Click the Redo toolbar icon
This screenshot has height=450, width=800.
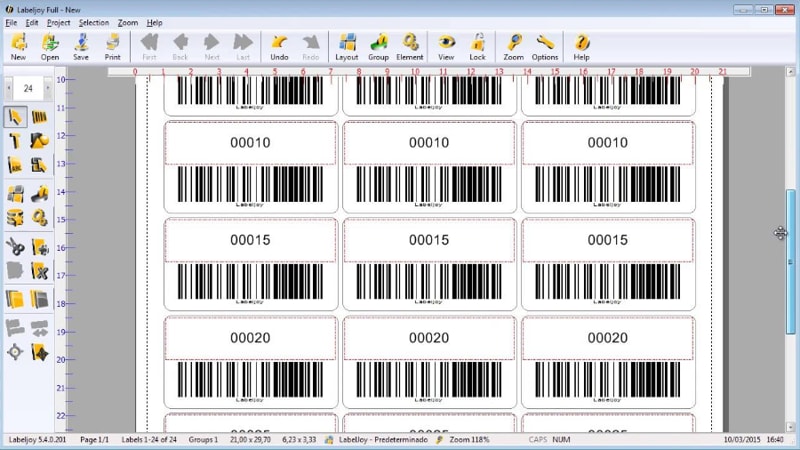[311, 47]
